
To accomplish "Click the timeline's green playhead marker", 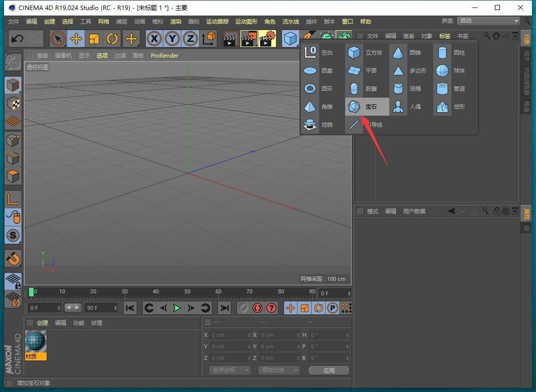I will (x=31, y=292).
